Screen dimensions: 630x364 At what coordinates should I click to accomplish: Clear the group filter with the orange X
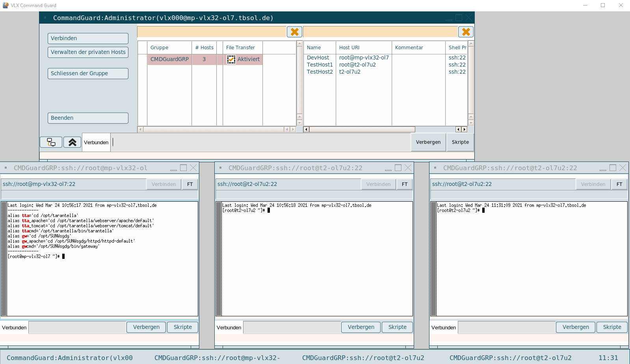pos(294,32)
